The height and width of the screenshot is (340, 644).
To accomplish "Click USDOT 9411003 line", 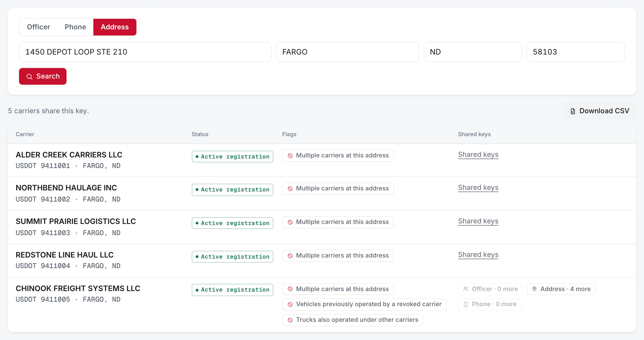I will pos(68,233).
